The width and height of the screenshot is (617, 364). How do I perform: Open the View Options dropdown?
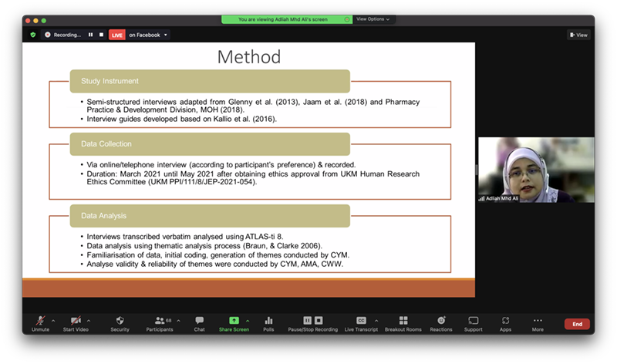coord(373,19)
